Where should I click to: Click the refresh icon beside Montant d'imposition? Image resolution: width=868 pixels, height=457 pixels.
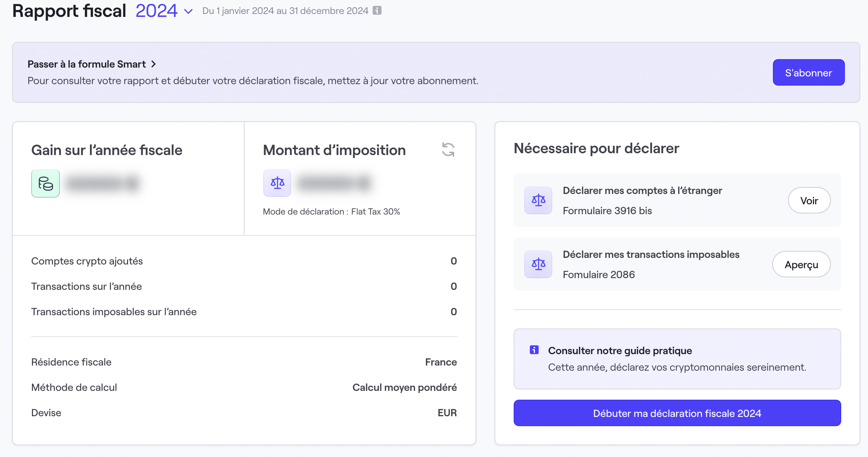[448, 150]
